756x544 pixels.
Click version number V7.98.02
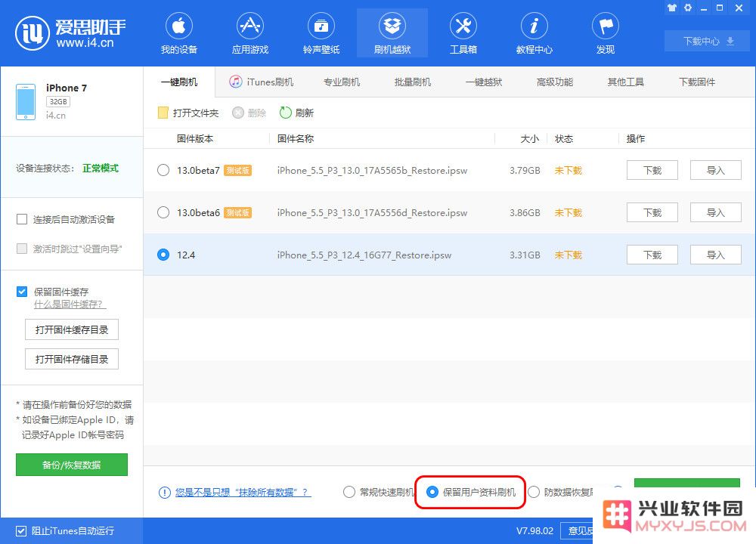point(534,531)
